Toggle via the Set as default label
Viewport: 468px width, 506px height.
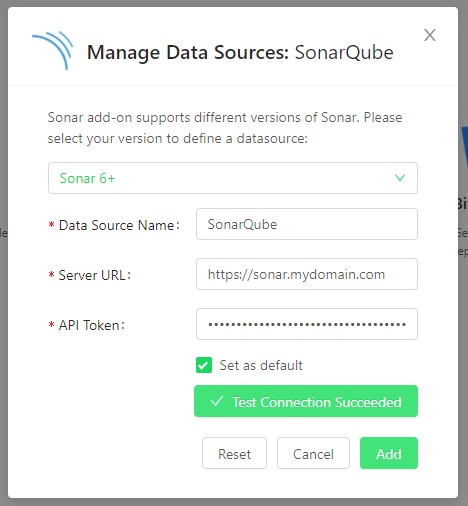[261, 365]
